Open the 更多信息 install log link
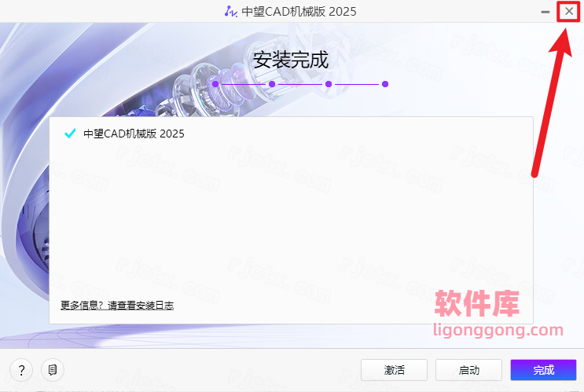 (x=117, y=306)
